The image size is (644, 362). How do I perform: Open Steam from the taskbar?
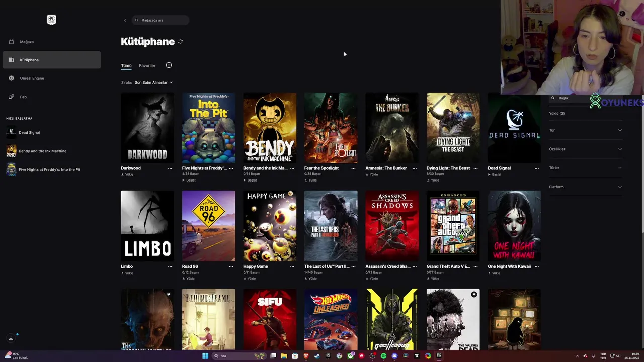click(x=317, y=356)
